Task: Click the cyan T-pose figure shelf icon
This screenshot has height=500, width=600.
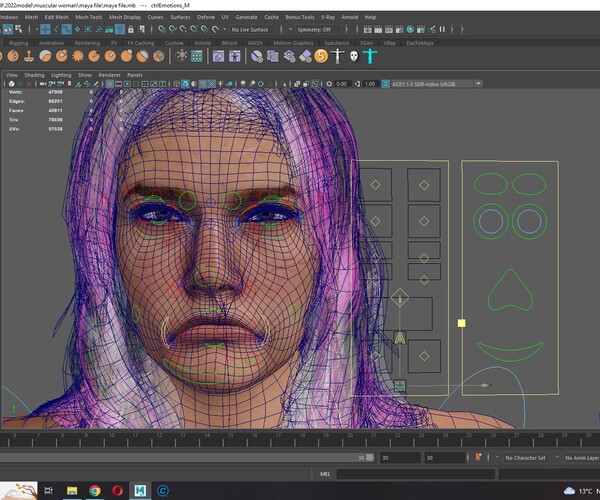Action: [x=370, y=56]
